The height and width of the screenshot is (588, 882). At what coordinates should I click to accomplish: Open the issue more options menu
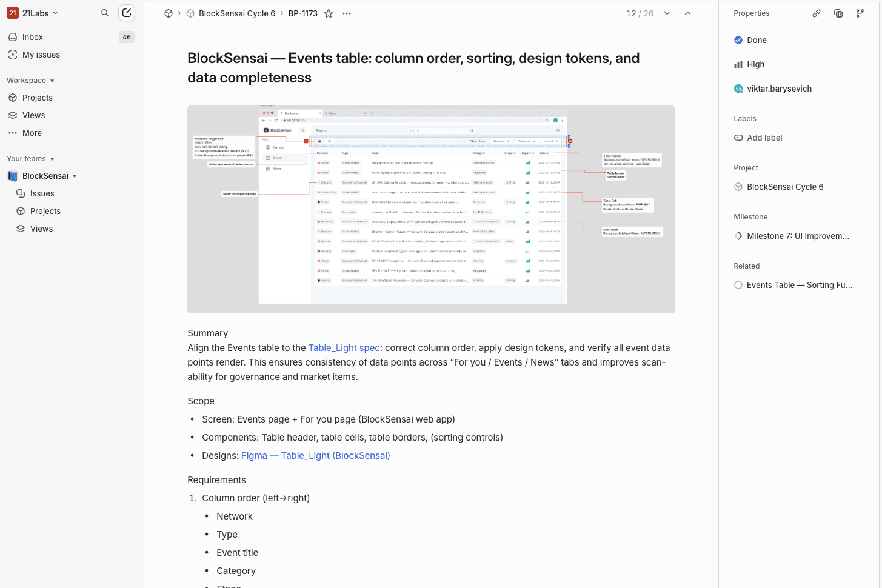pos(347,13)
